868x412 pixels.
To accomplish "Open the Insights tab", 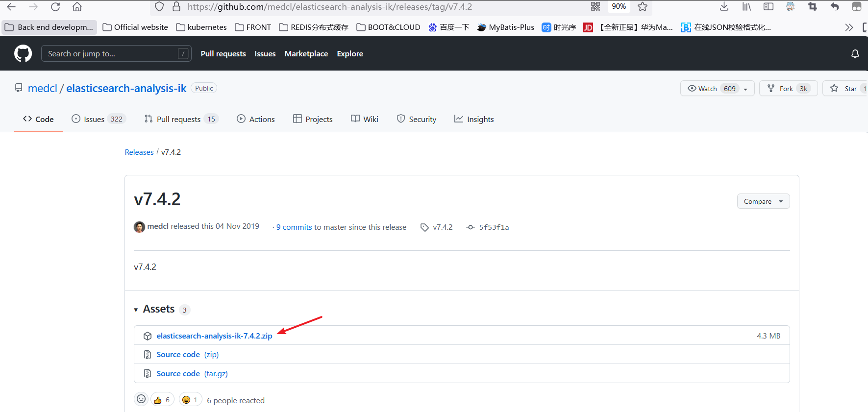I will (x=474, y=119).
